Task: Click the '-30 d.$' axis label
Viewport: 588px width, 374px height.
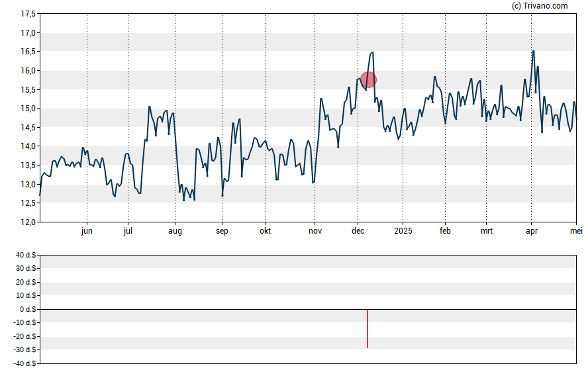Action: click(x=25, y=350)
